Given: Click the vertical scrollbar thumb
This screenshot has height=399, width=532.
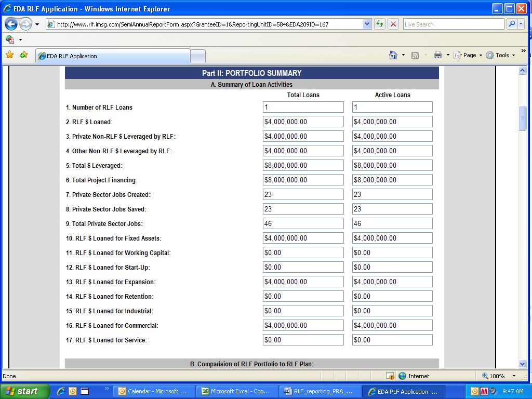Looking at the screenshot, I should tap(523, 118).
